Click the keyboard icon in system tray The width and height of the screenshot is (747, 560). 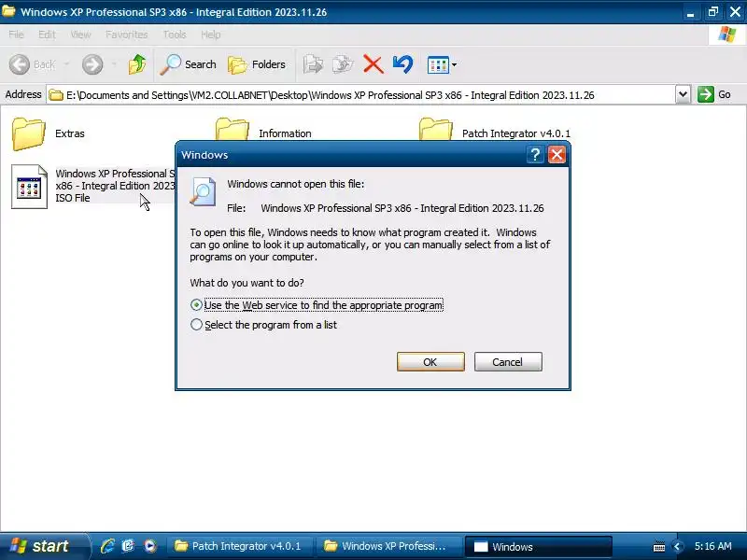(659, 547)
